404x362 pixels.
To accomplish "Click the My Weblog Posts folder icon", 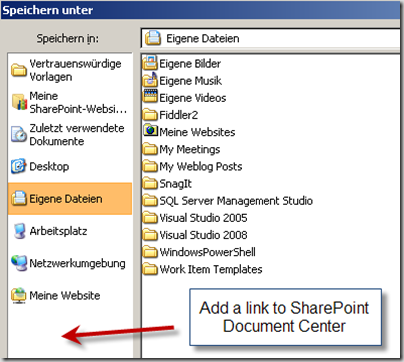I will point(150,166).
